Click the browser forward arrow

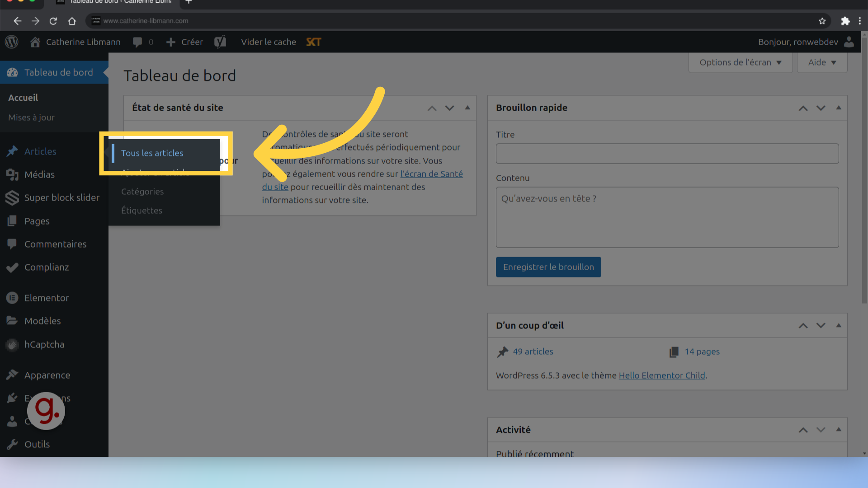point(35,21)
